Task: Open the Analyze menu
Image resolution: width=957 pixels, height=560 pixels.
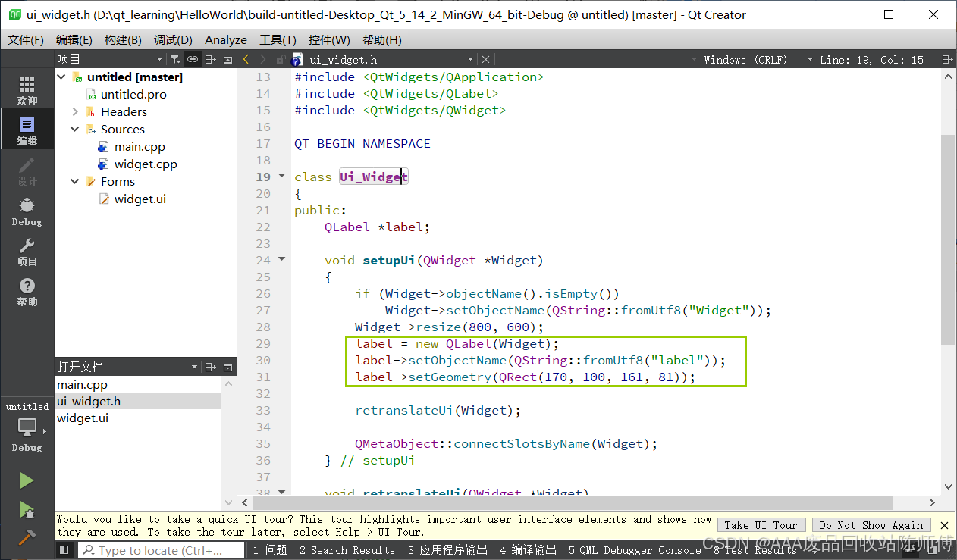Action: [x=226, y=39]
